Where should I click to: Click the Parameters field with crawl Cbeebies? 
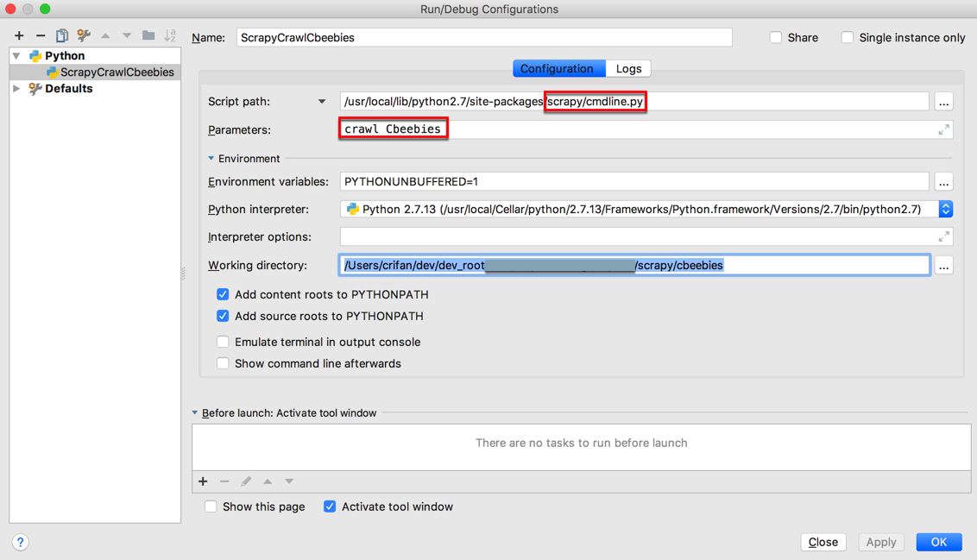point(646,129)
